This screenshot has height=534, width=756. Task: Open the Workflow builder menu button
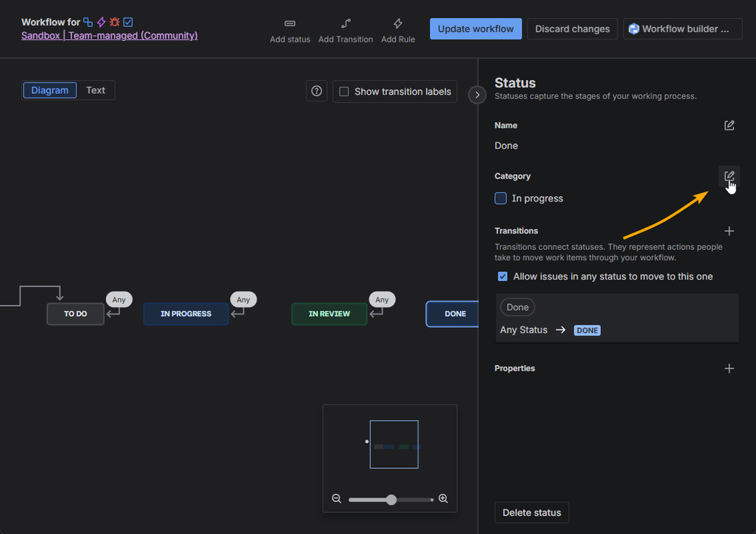(683, 29)
